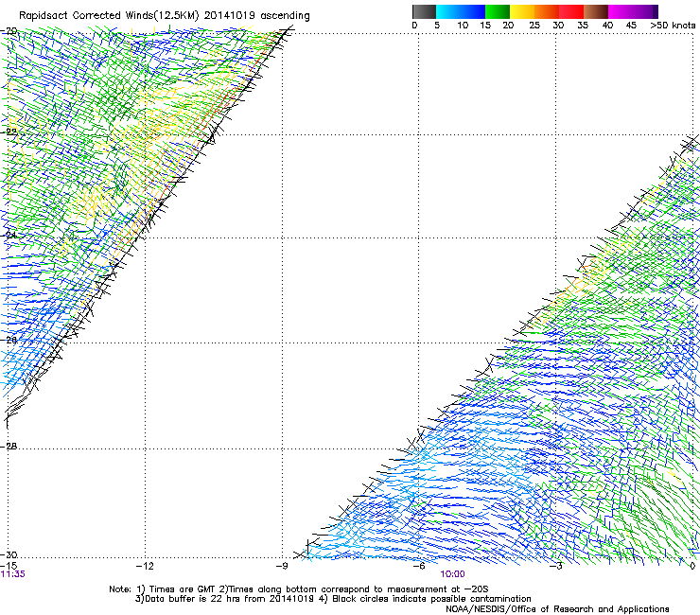The height and width of the screenshot is (615, 700).
Task: Click the '>50 knots' legend label
Action: pyautogui.click(x=673, y=26)
